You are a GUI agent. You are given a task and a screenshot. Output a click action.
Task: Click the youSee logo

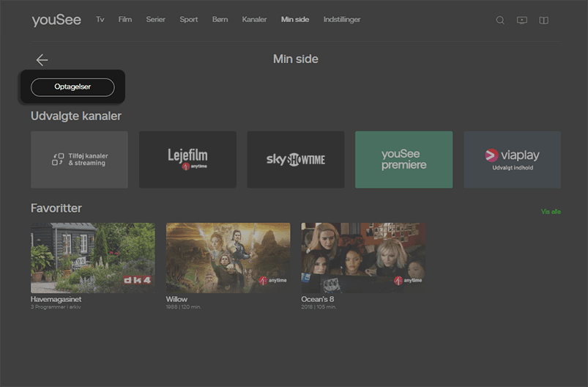(x=56, y=20)
